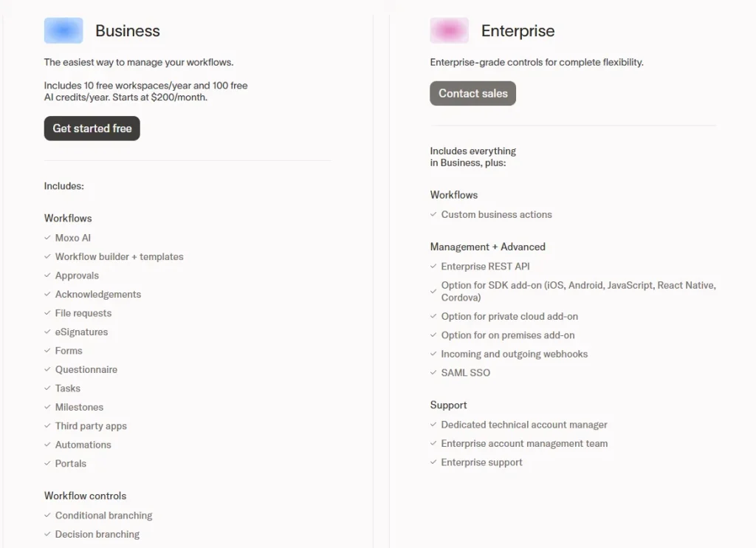Toggle the Option for private cloud add-on
Viewport: 756px width, 548px height.
[509, 316]
